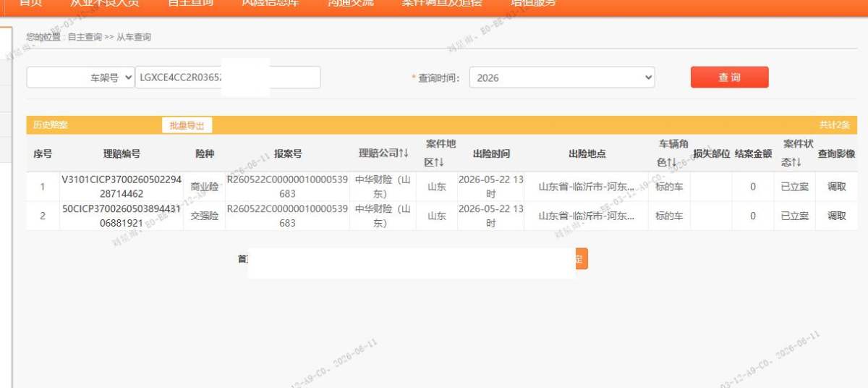868x388 pixels.
Task: Click the 出险时间 cell in row 2
Action: pyautogui.click(x=491, y=216)
